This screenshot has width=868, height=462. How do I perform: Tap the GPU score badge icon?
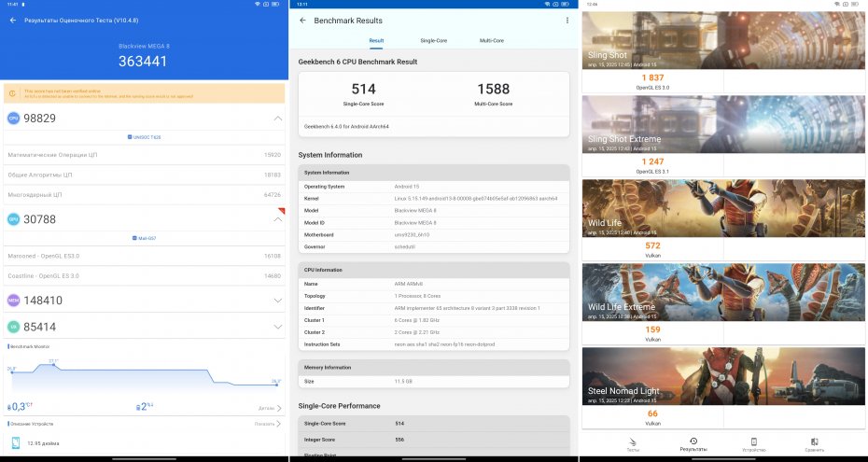[13, 219]
